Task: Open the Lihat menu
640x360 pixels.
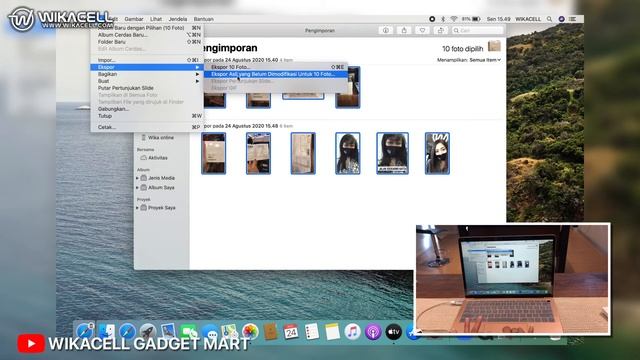Action: click(156, 19)
